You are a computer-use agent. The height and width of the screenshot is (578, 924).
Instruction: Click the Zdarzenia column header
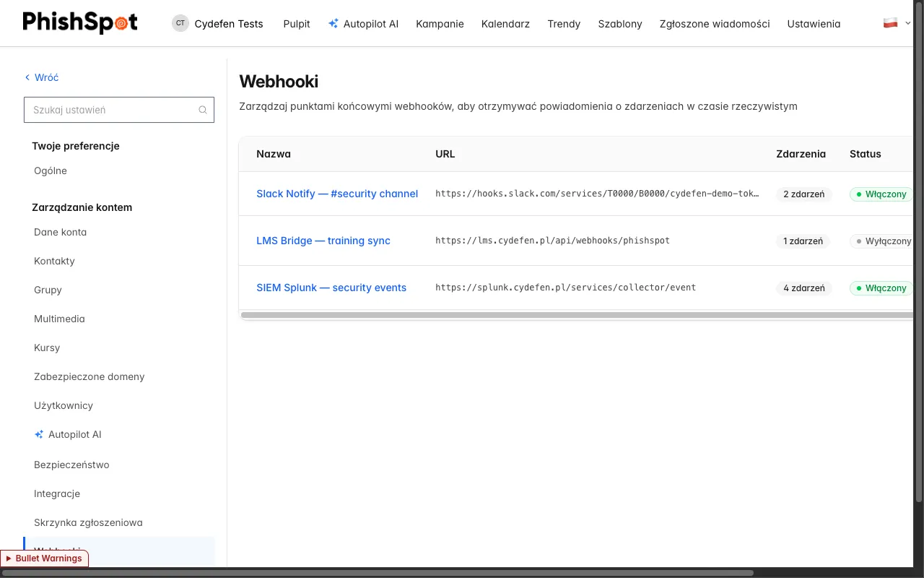(x=801, y=154)
